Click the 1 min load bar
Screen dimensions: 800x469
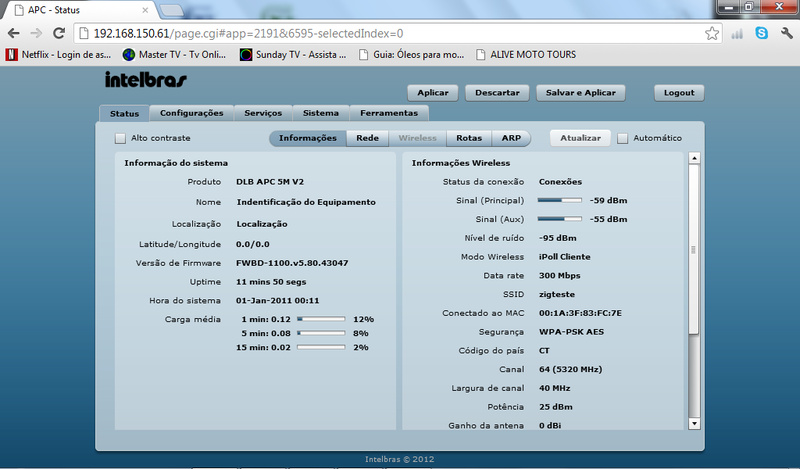click(x=321, y=319)
